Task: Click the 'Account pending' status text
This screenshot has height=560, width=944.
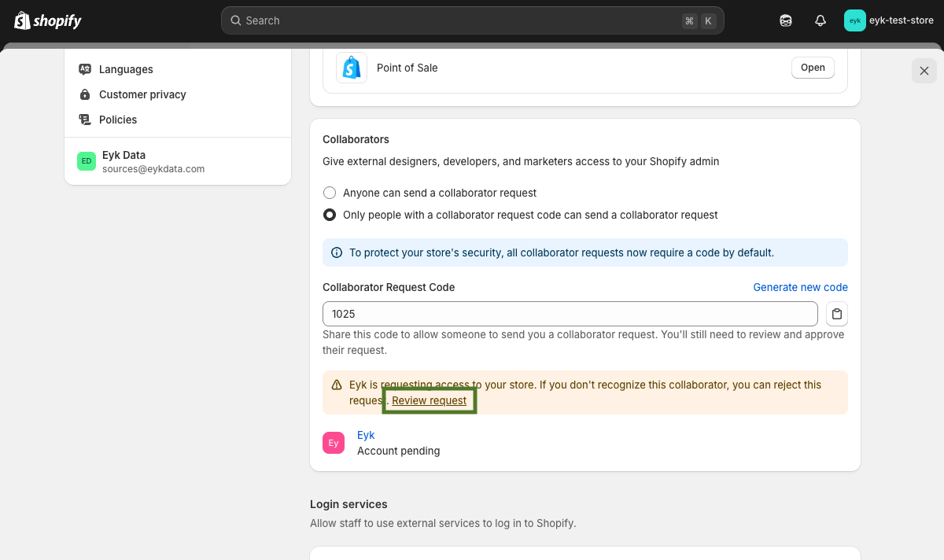Action: (398, 451)
